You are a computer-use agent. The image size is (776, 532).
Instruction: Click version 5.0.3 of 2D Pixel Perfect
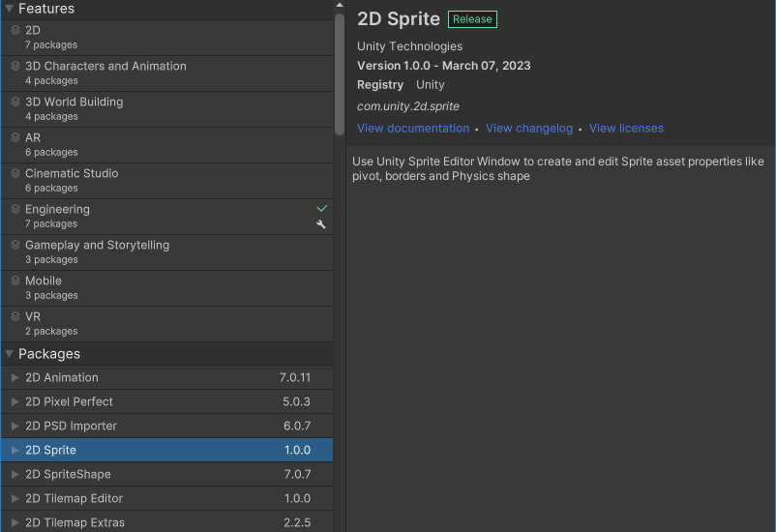296,401
